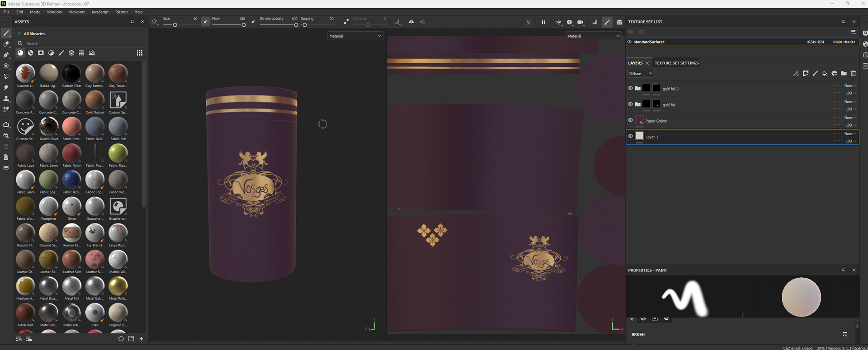Filter assets by materials sphere icon

[x=20, y=53]
